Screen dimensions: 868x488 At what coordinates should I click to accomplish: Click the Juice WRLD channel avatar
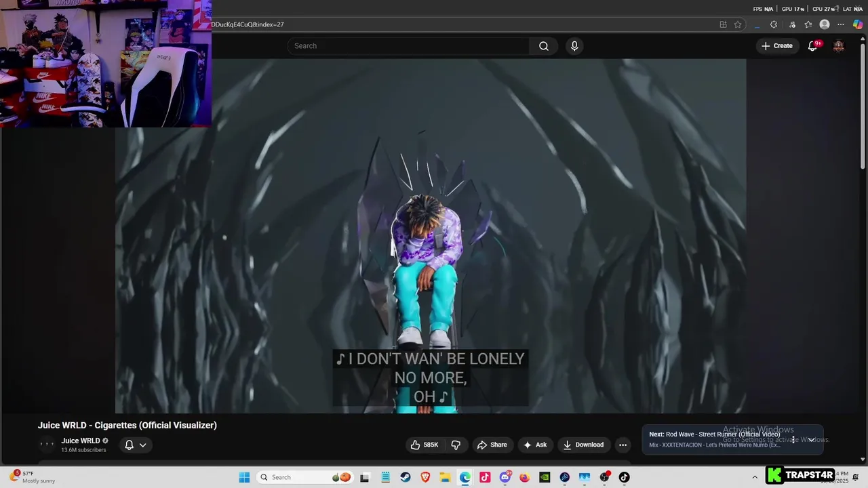point(47,445)
